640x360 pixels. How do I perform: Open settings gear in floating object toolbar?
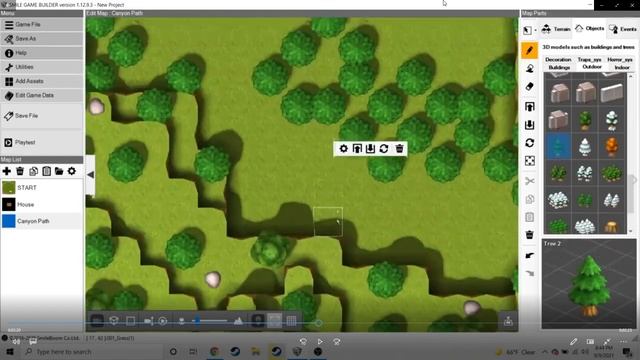(x=344, y=149)
